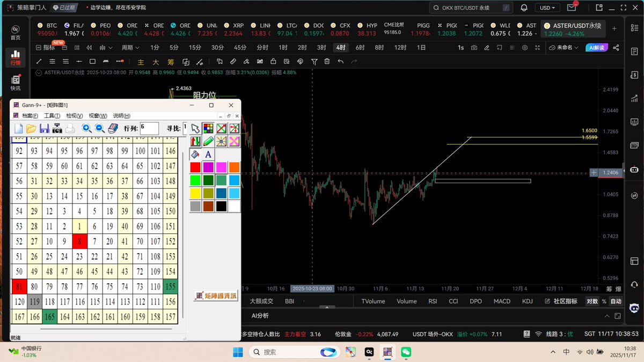Click the 矩陣圖資訊 button
This screenshot has width=644, height=362.
pos(215,295)
